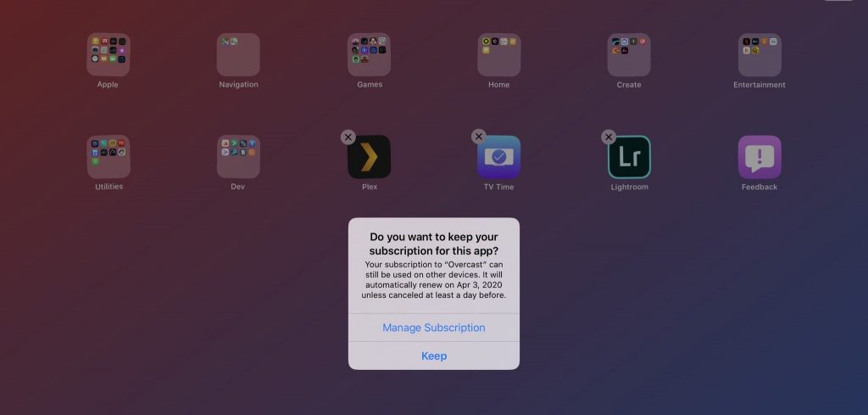The height and width of the screenshot is (415, 868).
Task: Click the Navigation folder label
Action: click(x=238, y=85)
